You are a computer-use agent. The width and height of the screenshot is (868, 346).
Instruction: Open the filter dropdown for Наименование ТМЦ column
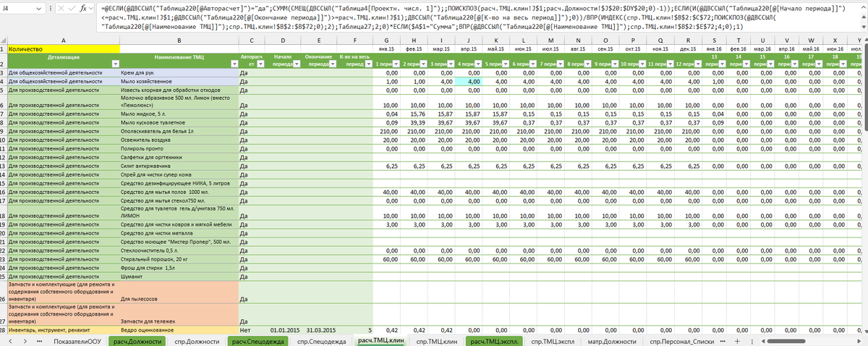point(233,64)
